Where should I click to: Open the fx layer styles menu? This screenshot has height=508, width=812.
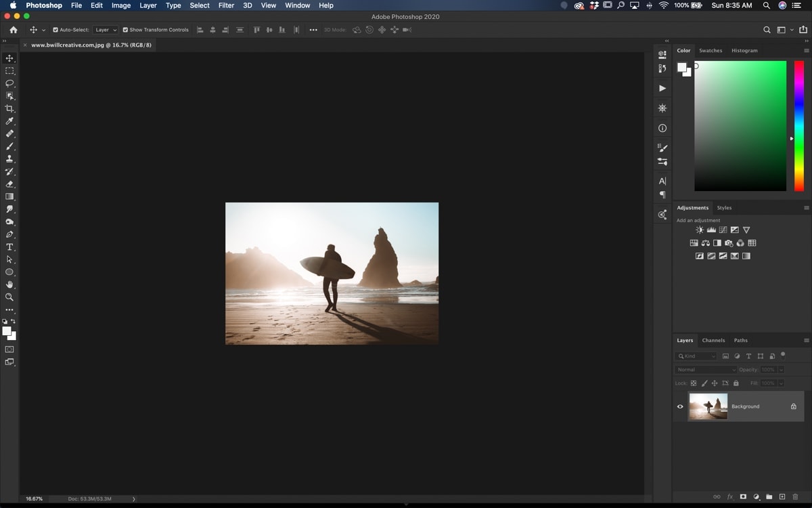tap(730, 496)
